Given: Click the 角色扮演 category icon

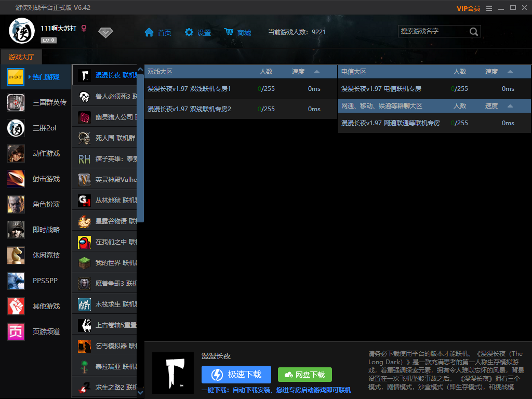Looking at the screenshot, I should (16, 204).
